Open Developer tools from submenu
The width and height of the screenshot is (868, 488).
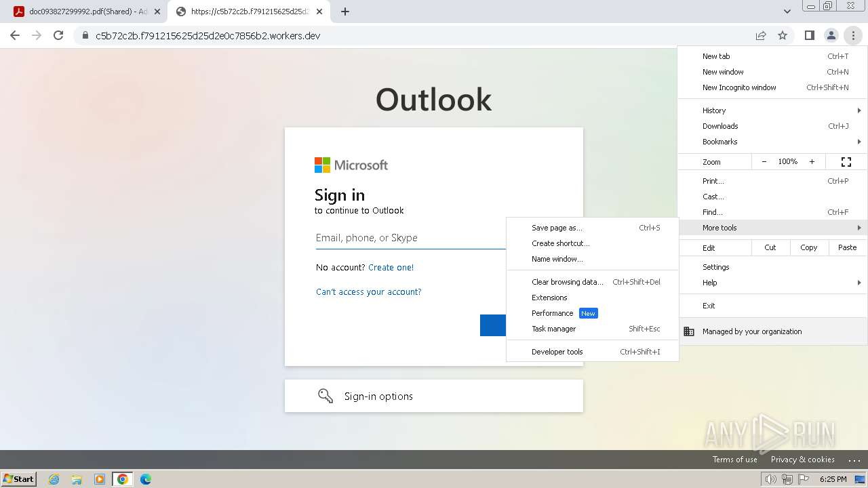coord(593,352)
